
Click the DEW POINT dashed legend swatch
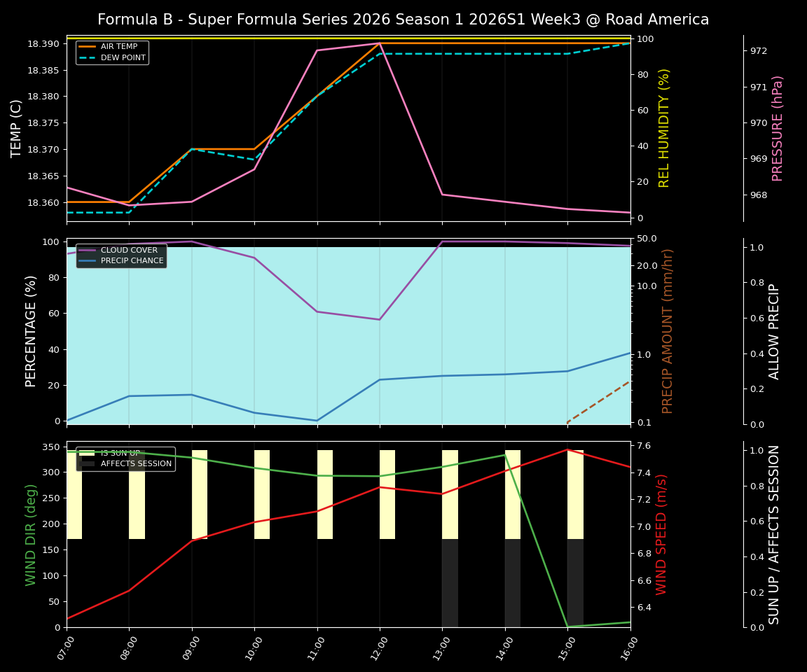click(x=88, y=57)
